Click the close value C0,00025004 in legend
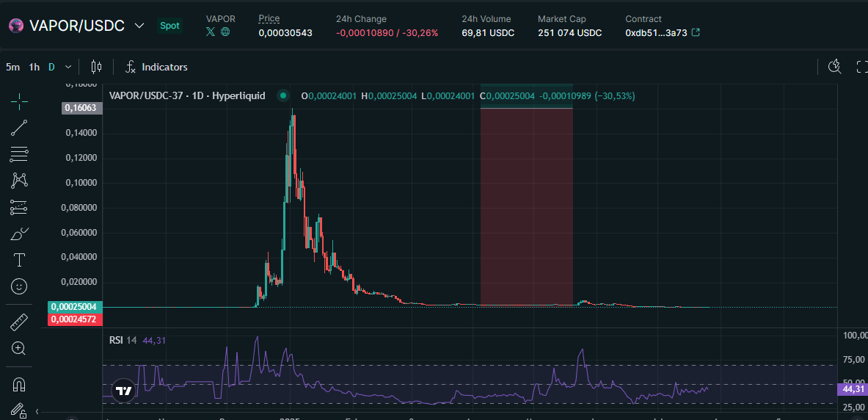 click(x=507, y=96)
